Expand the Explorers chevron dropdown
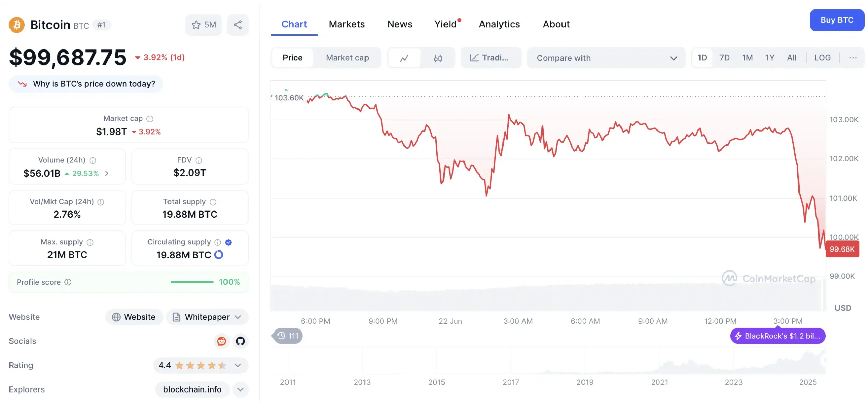This screenshot has width=868, height=401. point(240,389)
